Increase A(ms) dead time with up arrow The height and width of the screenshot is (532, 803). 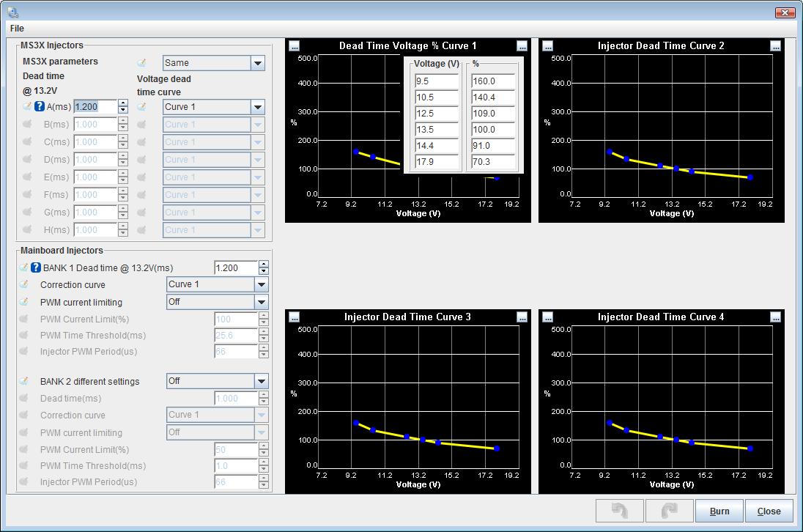click(x=123, y=103)
